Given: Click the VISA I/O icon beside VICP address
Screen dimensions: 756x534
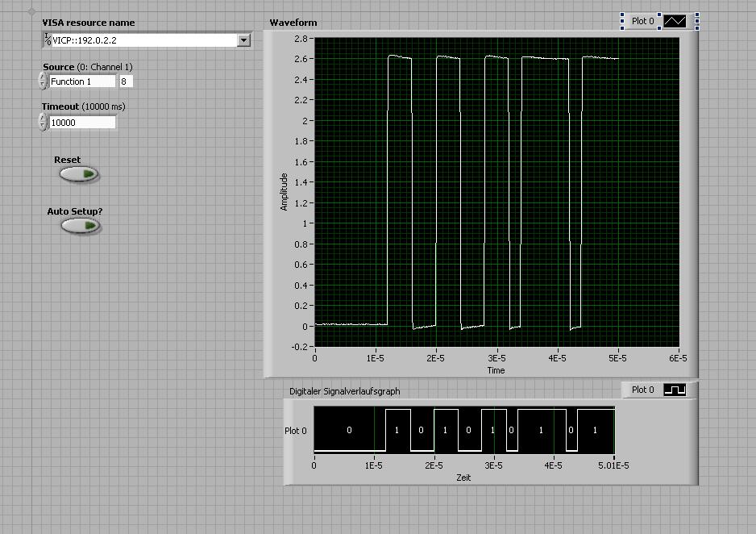Looking at the screenshot, I should [48, 40].
